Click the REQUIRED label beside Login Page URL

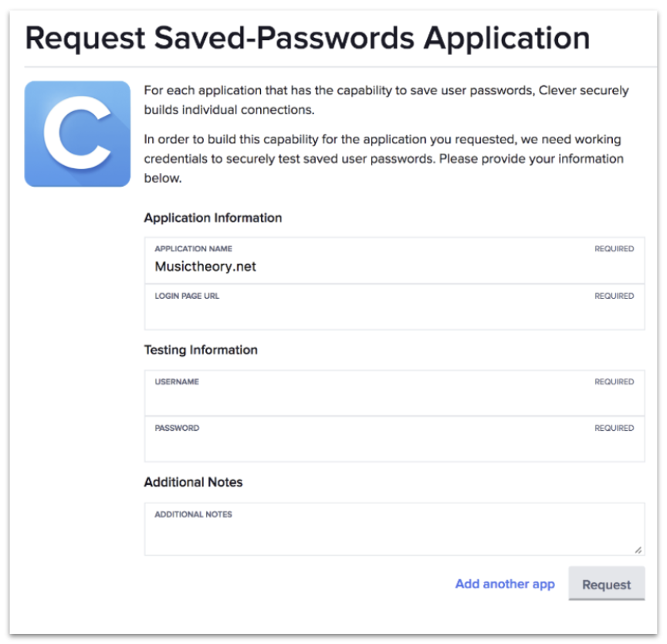(x=615, y=295)
